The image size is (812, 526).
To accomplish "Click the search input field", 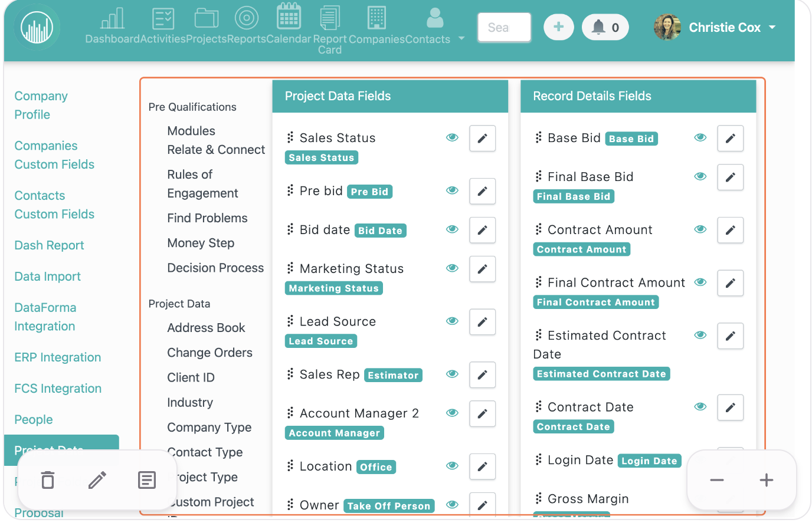I will click(x=504, y=27).
